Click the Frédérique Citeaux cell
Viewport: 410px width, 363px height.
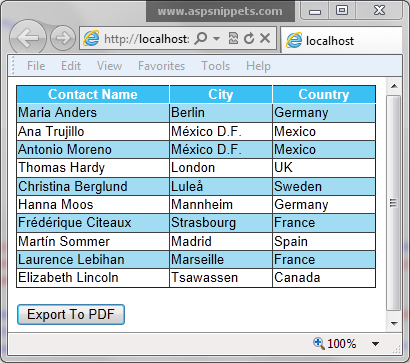click(x=93, y=223)
